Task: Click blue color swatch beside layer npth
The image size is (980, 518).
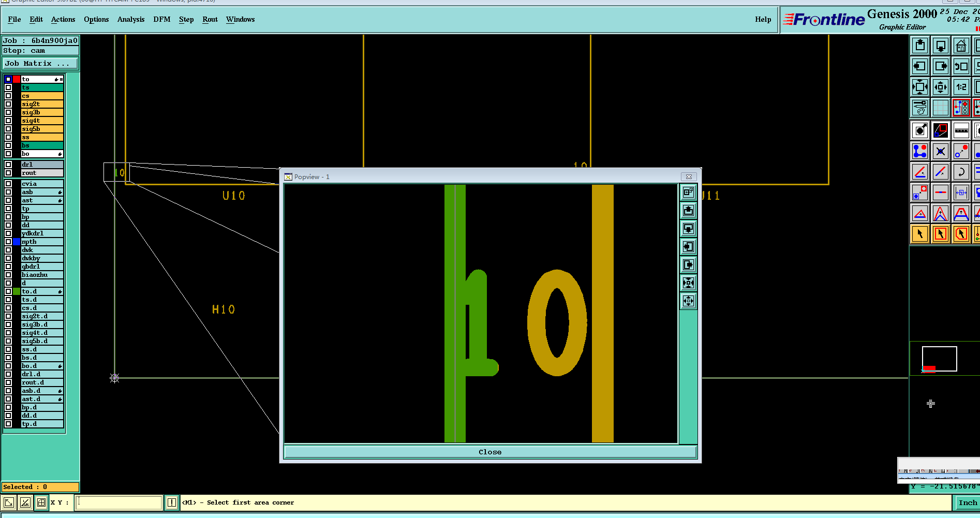Action: (17, 242)
